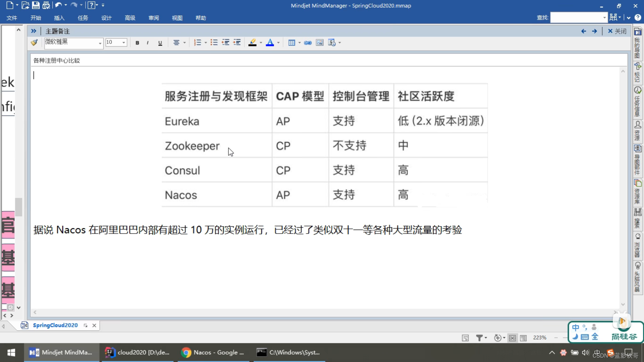Click the insert date/time icon
Screen dimensions: 644x362
[332, 43]
